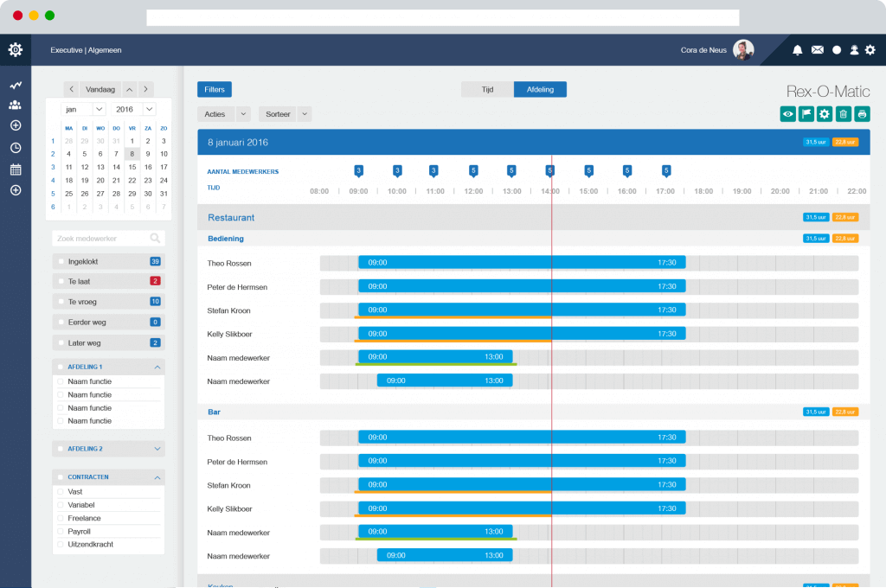Screen dimensions: 886x588
Task: Open the calendar icon in the left sidebar
Action: (14, 169)
